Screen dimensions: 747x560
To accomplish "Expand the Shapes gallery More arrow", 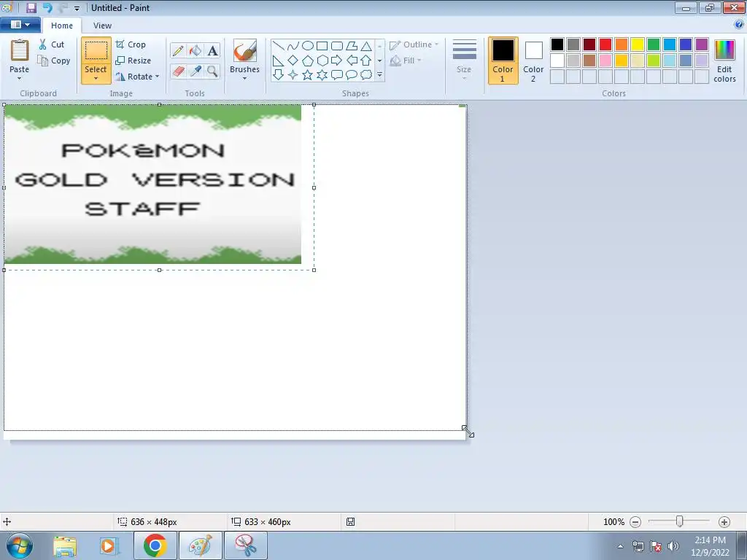I will click(x=379, y=75).
